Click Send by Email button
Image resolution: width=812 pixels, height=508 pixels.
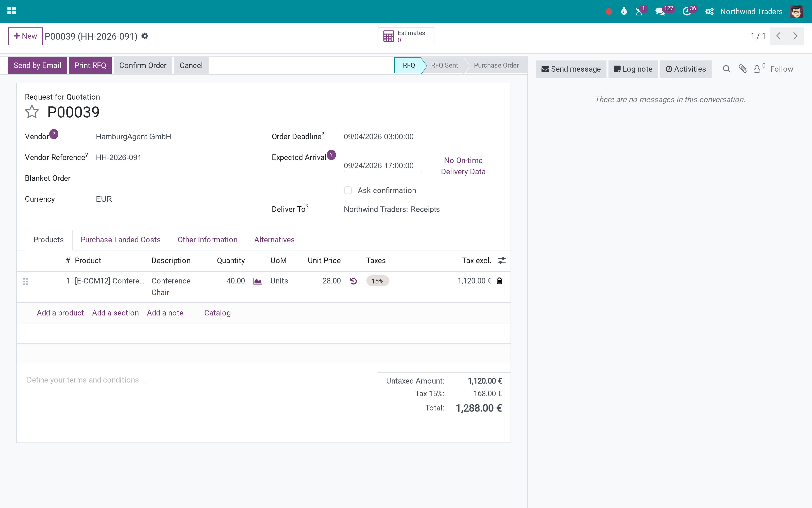pyautogui.click(x=37, y=66)
